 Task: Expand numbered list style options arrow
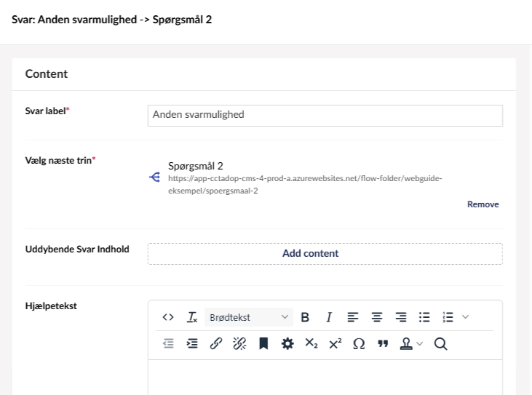tap(466, 317)
